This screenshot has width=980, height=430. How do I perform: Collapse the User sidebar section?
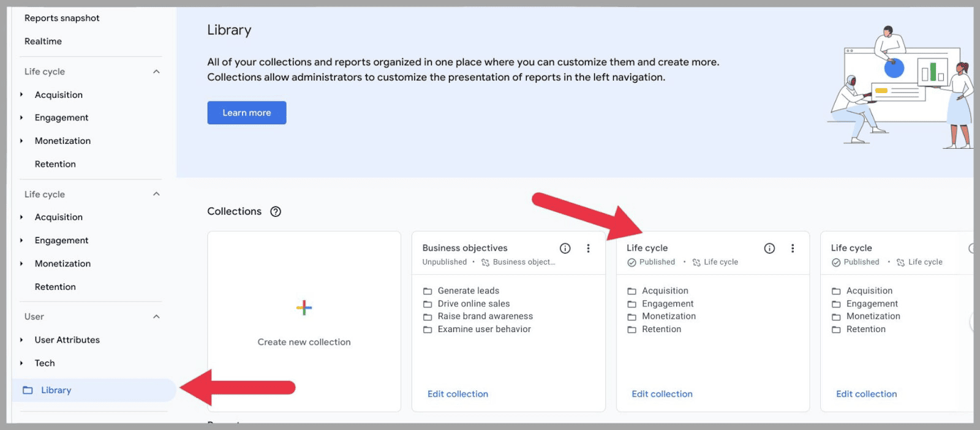pos(156,317)
